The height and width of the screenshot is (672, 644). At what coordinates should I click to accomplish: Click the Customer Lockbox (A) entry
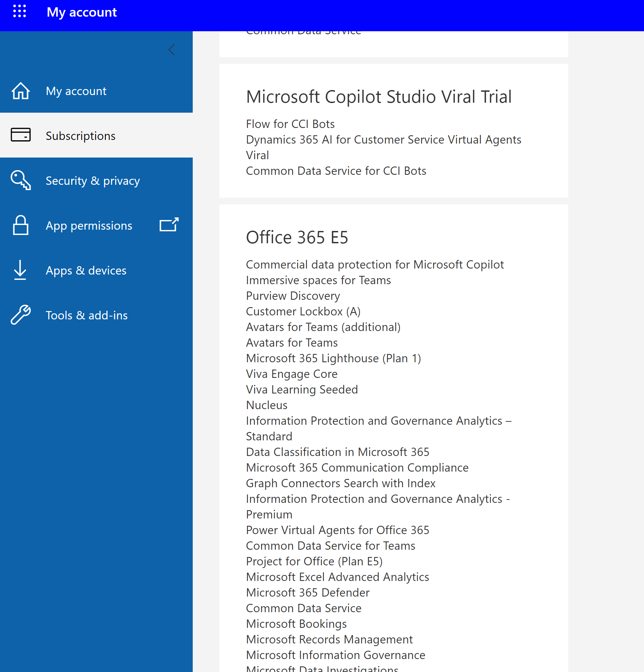(303, 311)
